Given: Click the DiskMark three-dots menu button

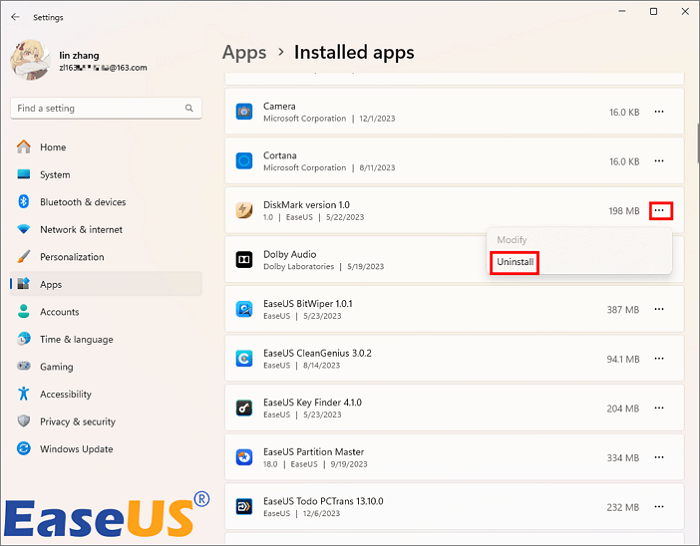Looking at the screenshot, I should (660, 210).
